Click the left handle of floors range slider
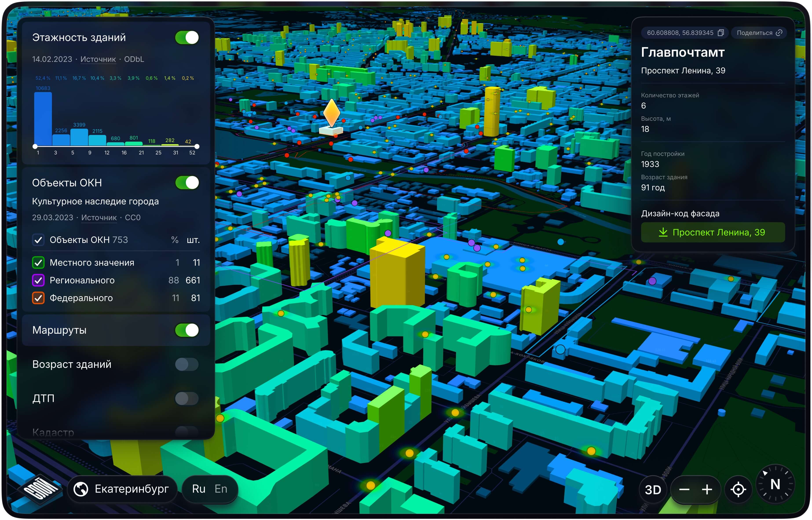The height and width of the screenshot is (520, 812). point(35,146)
